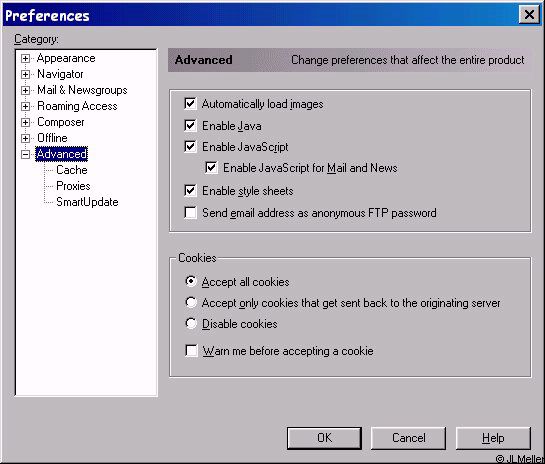Open Help for preferences

coord(493,438)
